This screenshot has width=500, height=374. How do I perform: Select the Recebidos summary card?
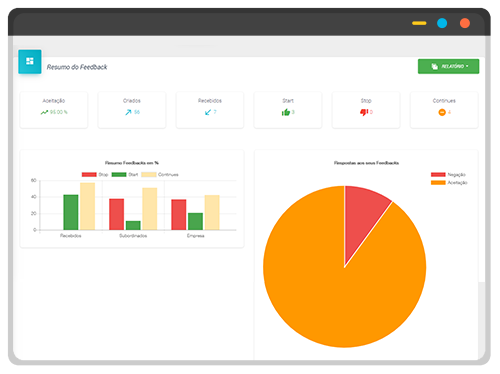tap(210, 110)
